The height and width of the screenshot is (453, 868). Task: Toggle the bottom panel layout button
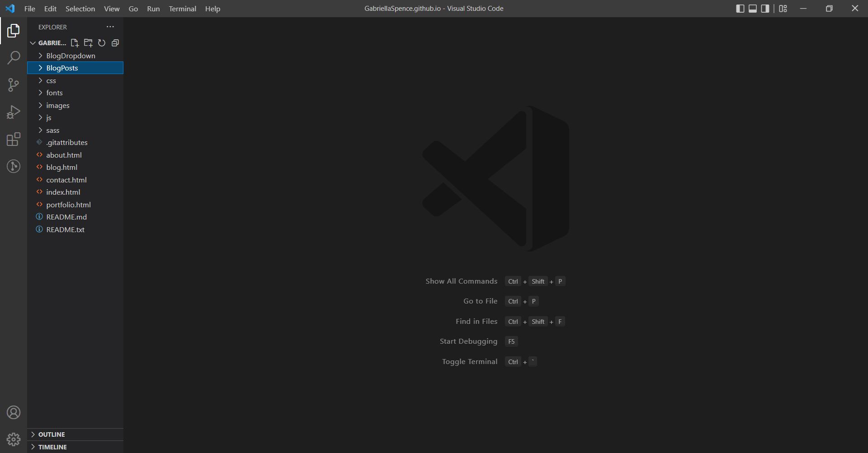[753, 9]
